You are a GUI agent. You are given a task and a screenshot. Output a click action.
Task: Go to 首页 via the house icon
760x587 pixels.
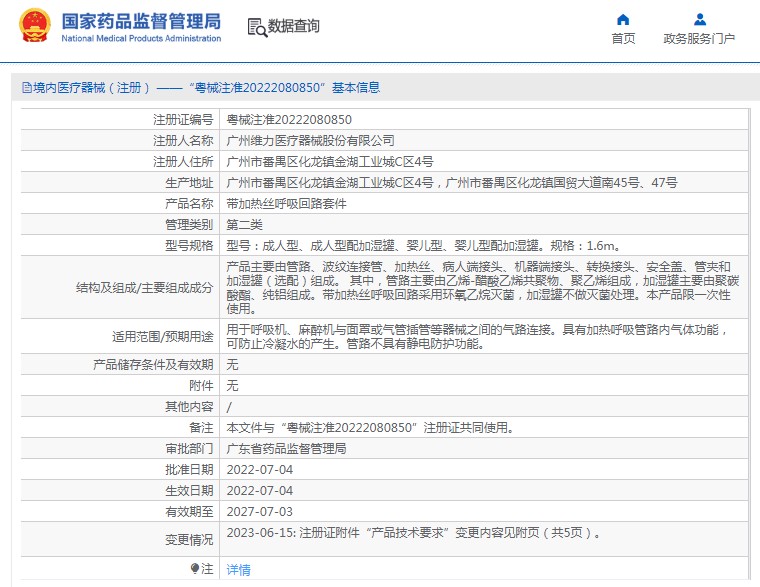[x=623, y=20]
